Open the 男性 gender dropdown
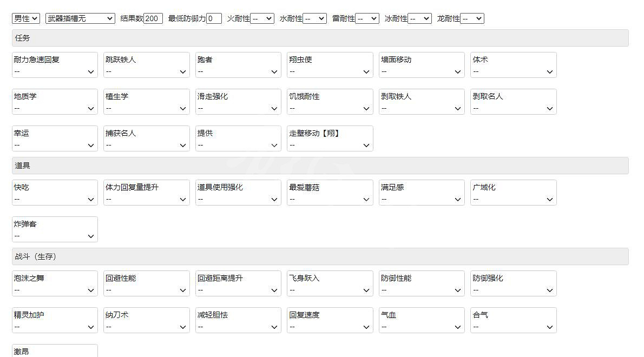The image size is (644, 357). coord(25,18)
